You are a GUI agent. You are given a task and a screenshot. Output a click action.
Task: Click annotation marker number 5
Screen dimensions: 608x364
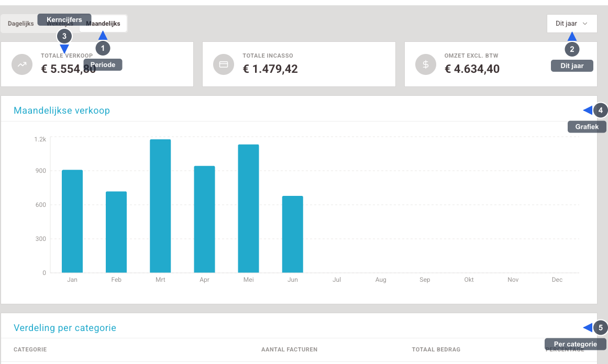point(600,328)
